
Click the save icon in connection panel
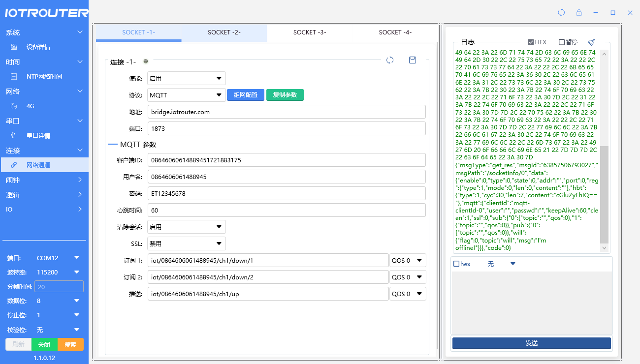coord(413,60)
